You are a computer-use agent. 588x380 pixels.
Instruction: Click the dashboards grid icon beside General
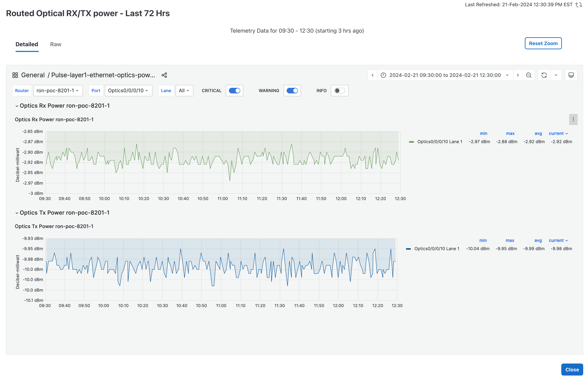(15, 75)
